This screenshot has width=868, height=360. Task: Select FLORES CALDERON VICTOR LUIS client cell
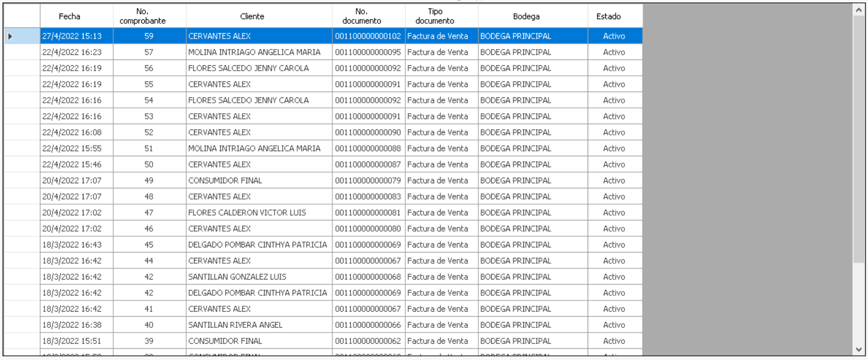point(247,213)
